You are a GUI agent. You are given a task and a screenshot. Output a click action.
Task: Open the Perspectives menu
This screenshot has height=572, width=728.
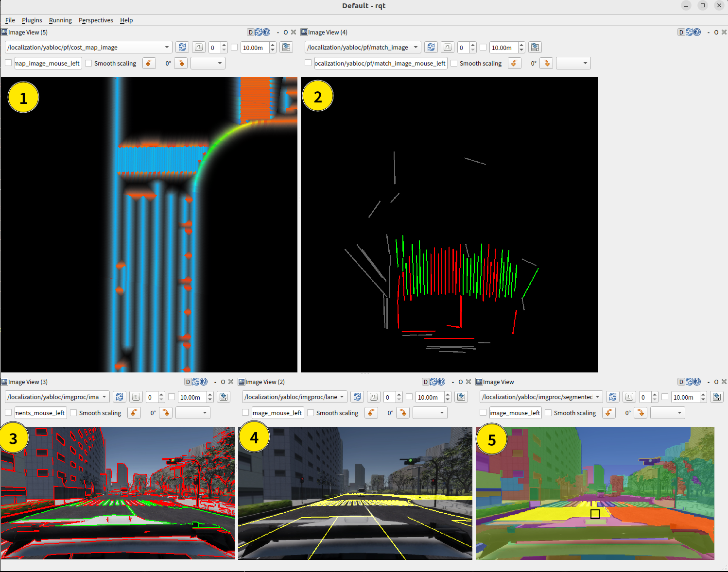pyautogui.click(x=96, y=20)
